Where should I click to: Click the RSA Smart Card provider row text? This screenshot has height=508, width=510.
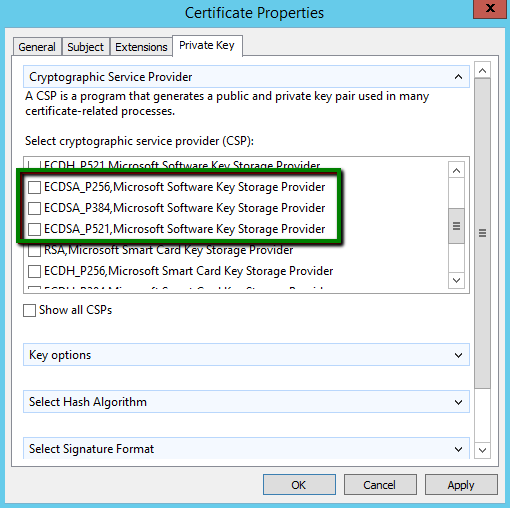[x=168, y=250]
